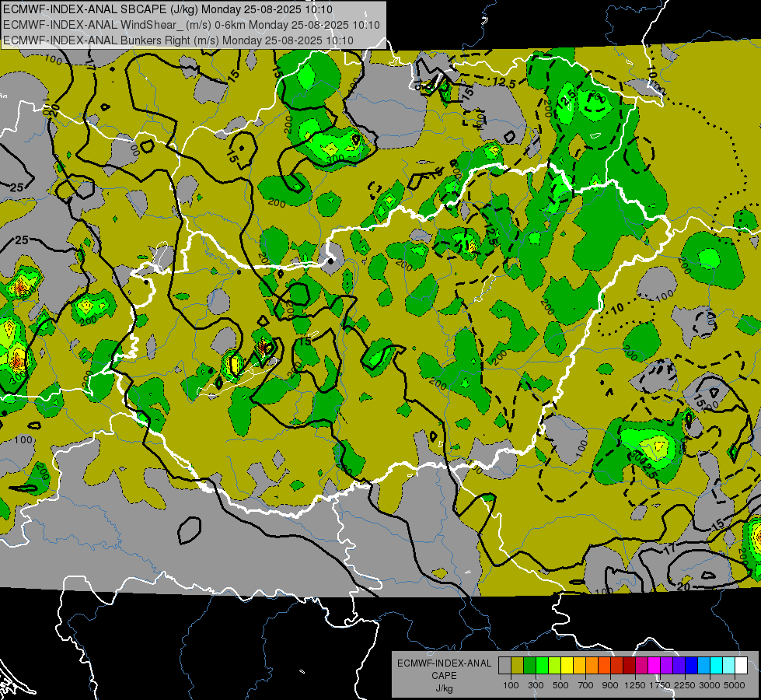Click the pure blue legend swatch
Image resolution: width=761 pixels, height=700 pixels.
tap(692, 666)
